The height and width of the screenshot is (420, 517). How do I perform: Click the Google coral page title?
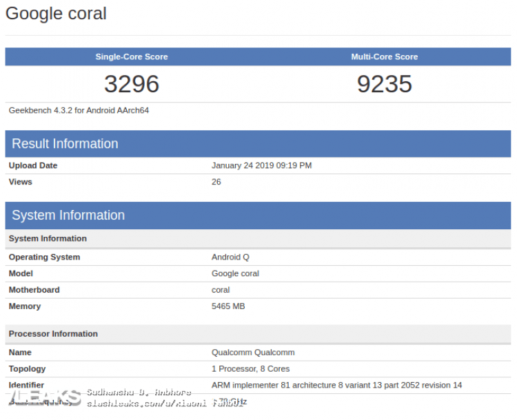pos(56,14)
